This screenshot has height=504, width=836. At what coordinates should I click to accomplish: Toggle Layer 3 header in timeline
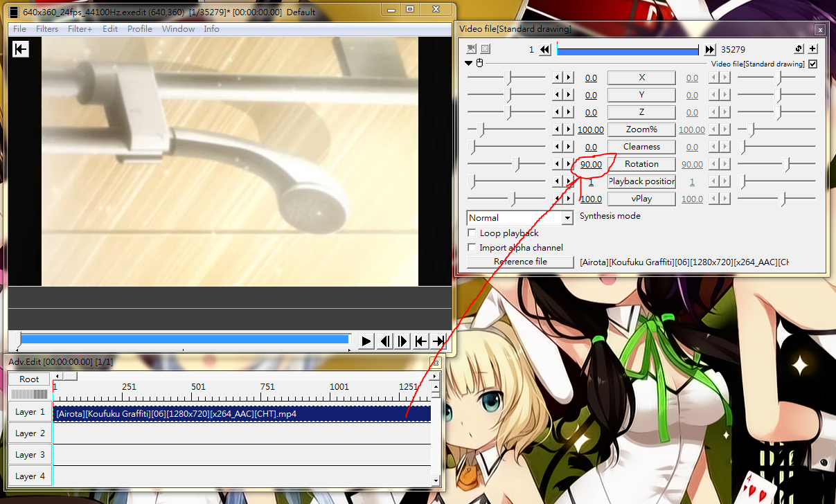(30, 455)
